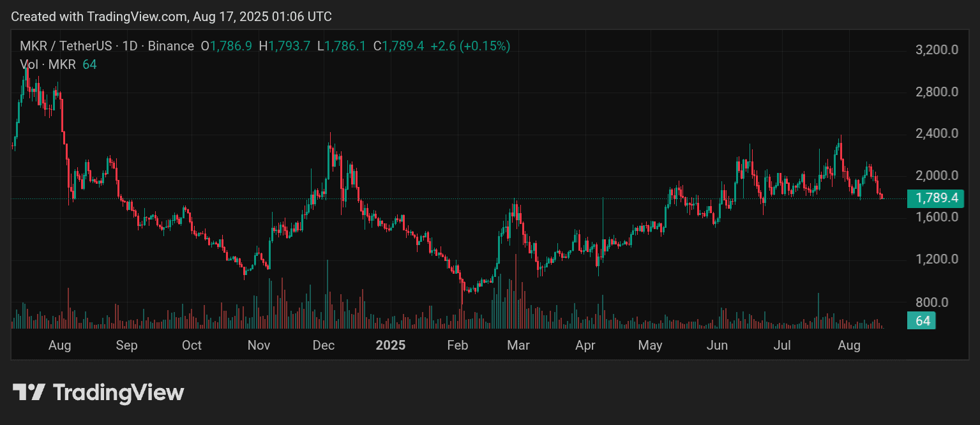Click the Nov time axis label
The width and height of the screenshot is (980, 425).
pos(259,346)
